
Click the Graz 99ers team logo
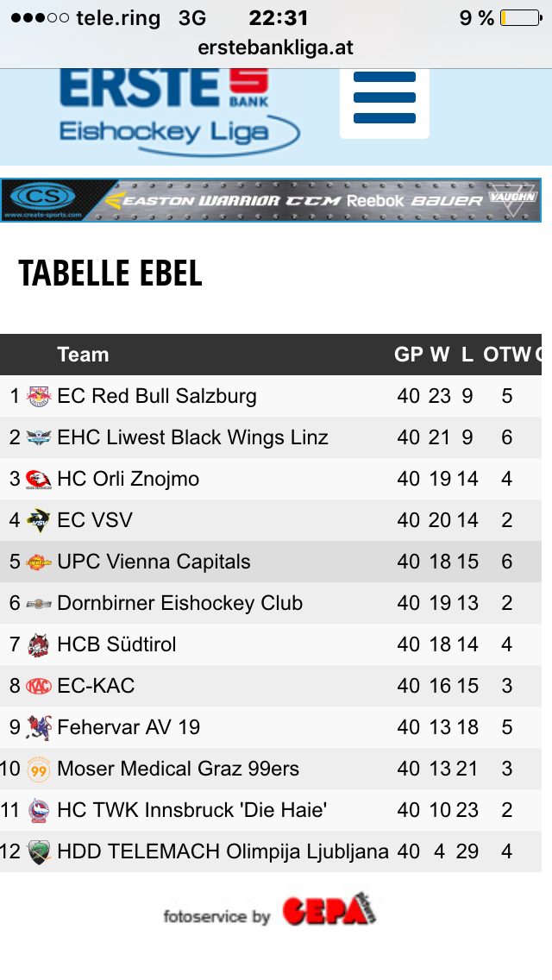coord(39,769)
